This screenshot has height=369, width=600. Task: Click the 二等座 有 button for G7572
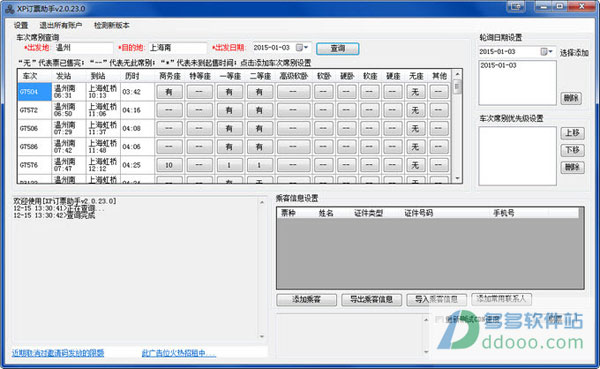(x=259, y=110)
